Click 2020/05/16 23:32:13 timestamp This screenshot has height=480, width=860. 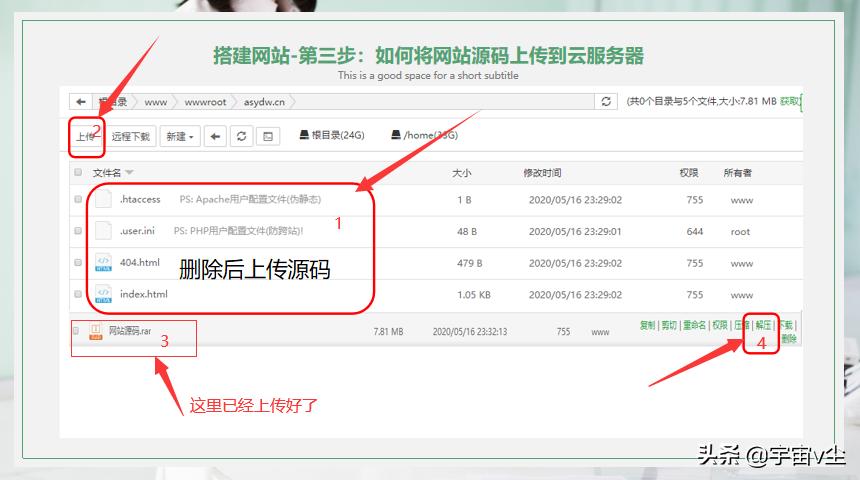point(469,332)
